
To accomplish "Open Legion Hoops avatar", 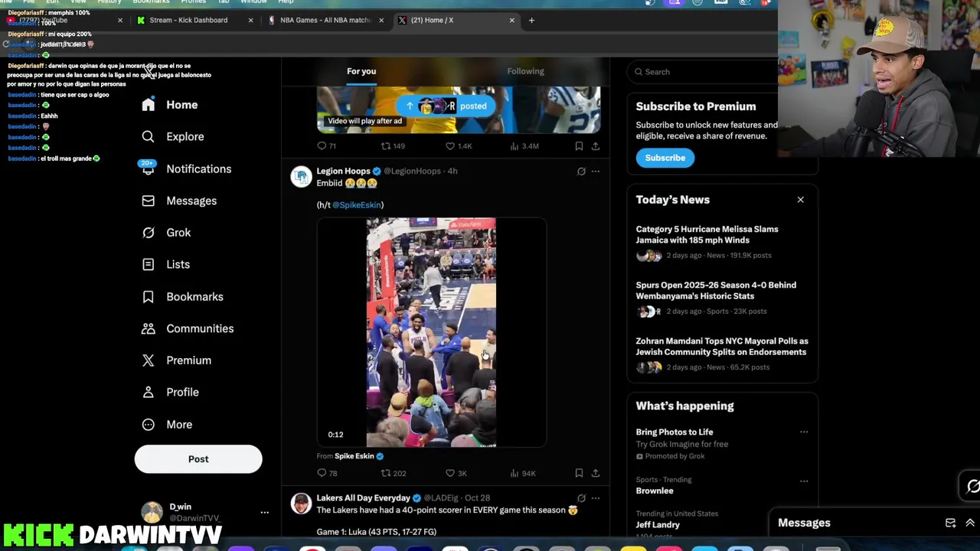I will coord(301,177).
